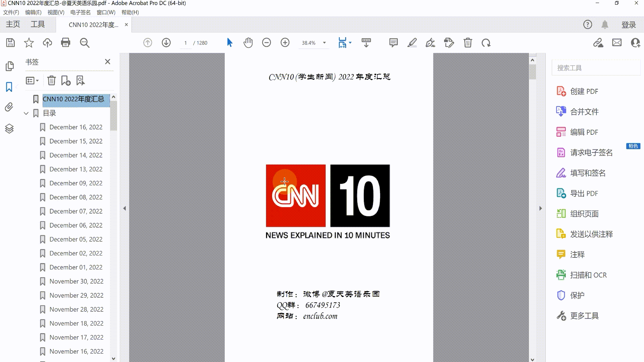
Task: Select bookmark November 30, 2022
Action: (76, 281)
